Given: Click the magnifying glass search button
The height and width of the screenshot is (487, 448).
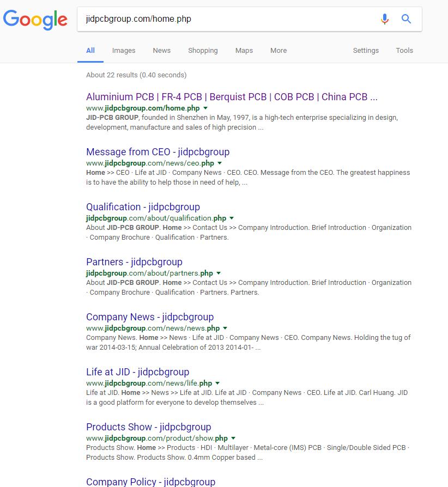Looking at the screenshot, I should pyautogui.click(x=406, y=19).
